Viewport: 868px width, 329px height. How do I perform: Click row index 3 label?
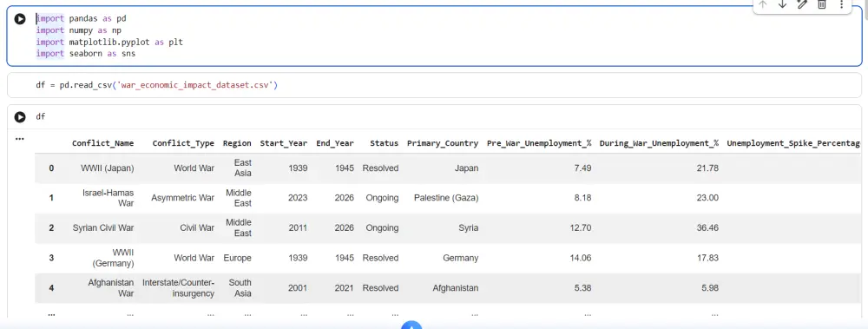pyautogui.click(x=51, y=258)
